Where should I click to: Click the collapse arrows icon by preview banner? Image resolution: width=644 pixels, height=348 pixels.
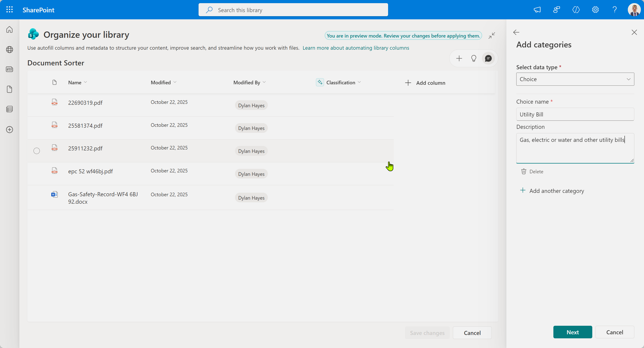492,36
